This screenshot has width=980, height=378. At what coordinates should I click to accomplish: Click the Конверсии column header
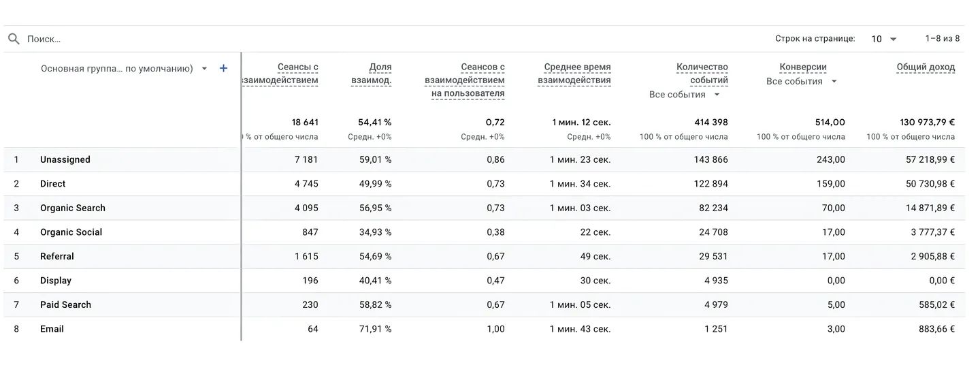(803, 67)
